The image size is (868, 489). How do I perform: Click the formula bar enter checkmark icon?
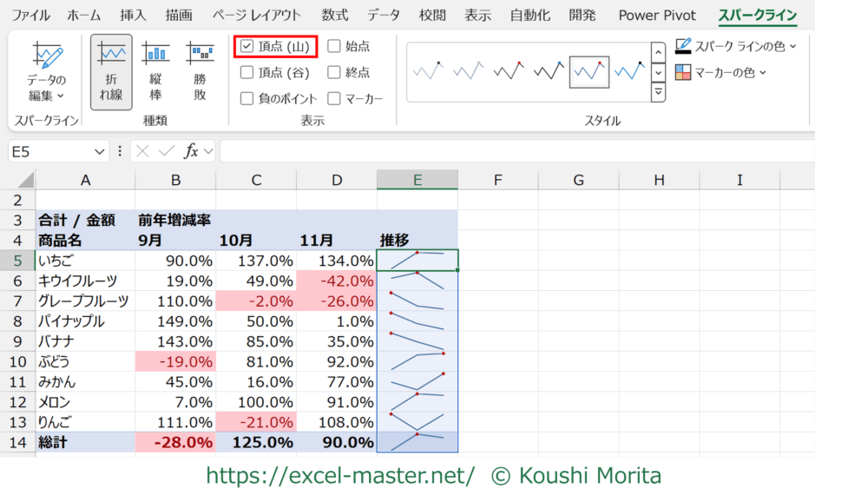[x=167, y=151]
